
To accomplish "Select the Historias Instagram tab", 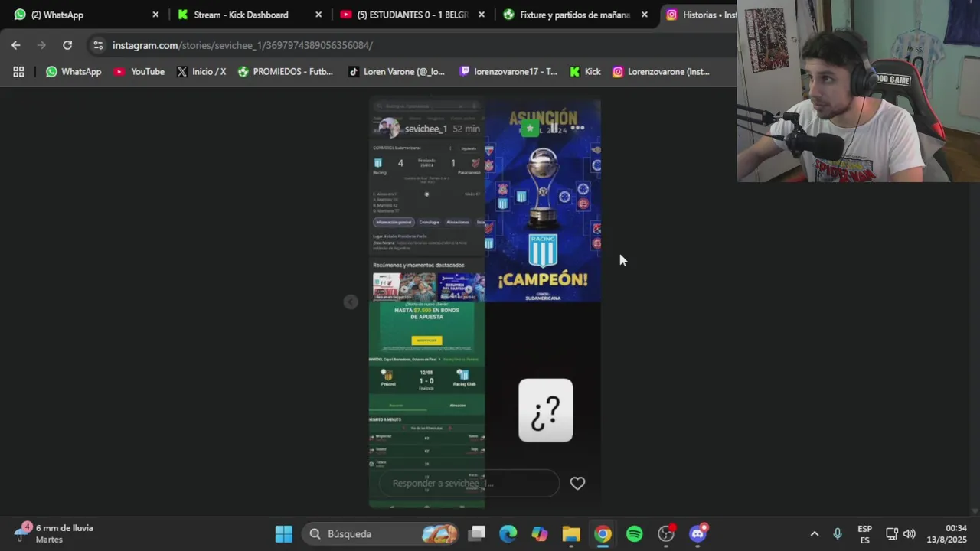I will click(701, 15).
